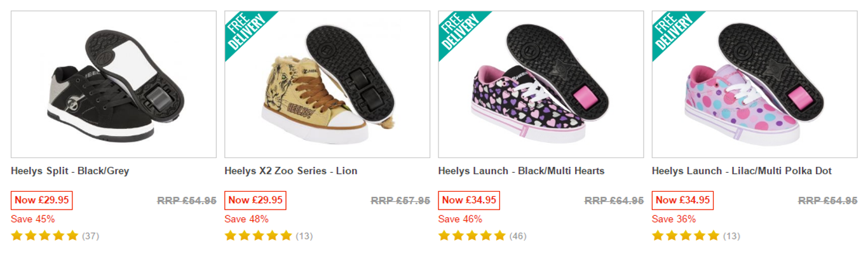Click star rating for Black/Multi Hearts shoe

point(471,236)
